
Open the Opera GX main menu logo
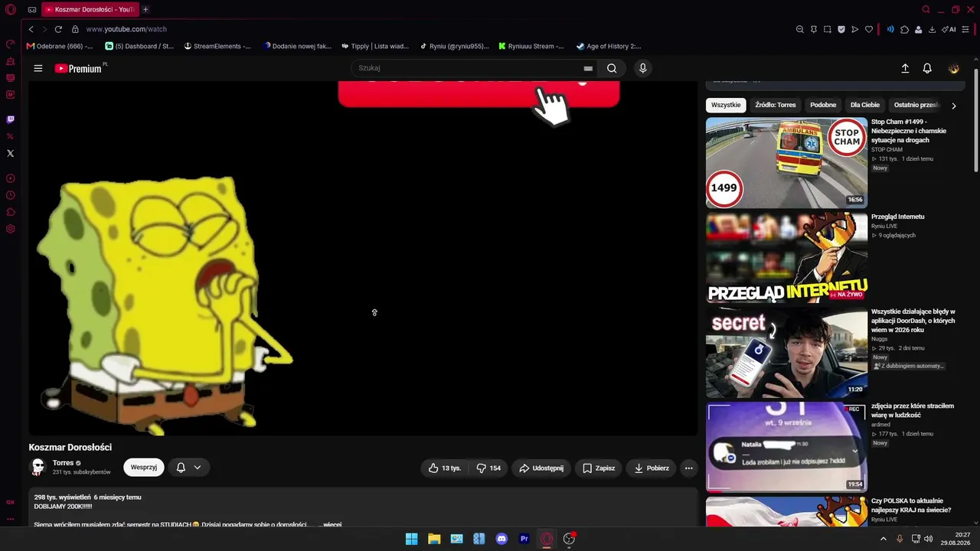pyautogui.click(x=11, y=10)
